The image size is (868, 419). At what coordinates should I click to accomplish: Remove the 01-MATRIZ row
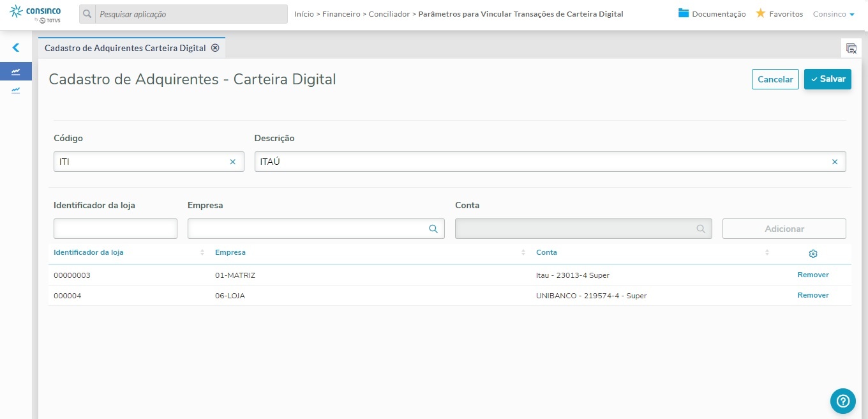pos(812,275)
